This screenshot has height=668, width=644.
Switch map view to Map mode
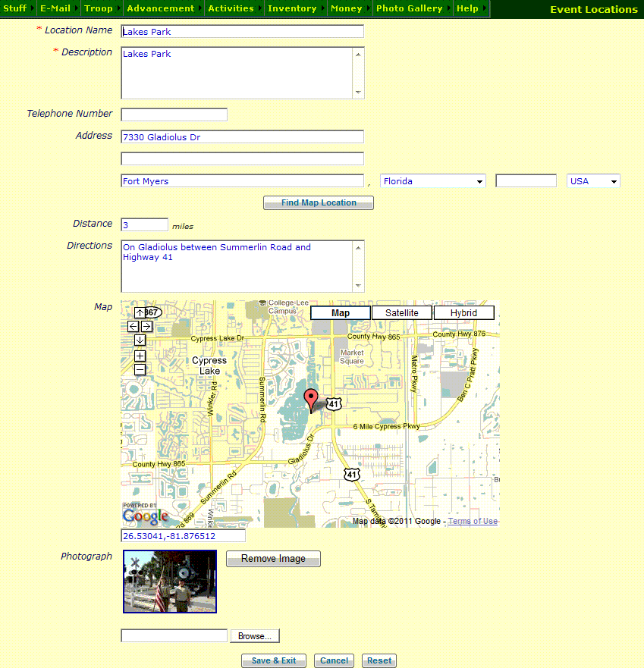click(341, 312)
